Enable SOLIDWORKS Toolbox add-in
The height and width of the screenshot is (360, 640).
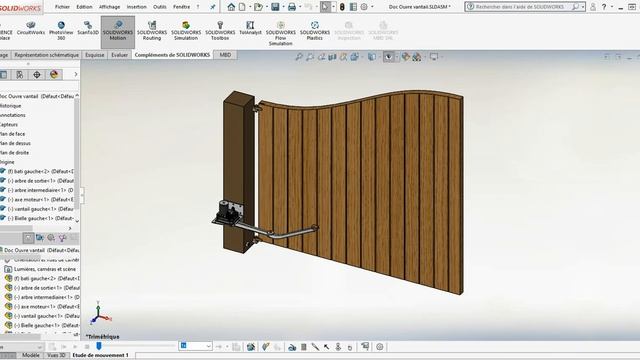220,31
